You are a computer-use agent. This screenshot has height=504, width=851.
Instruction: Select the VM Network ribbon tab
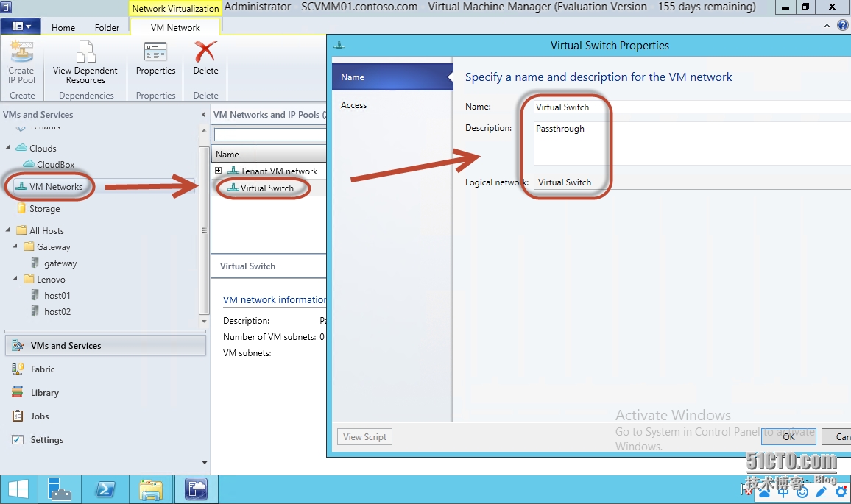click(175, 28)
